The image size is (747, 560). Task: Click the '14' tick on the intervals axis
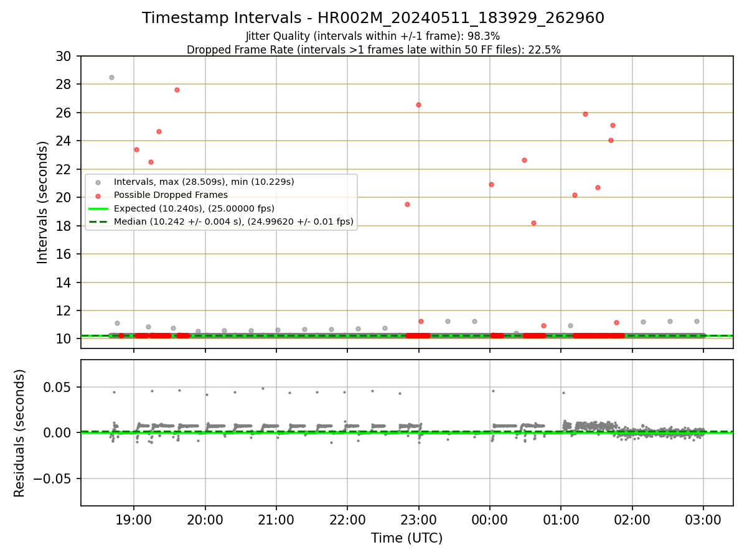[63, 282]
